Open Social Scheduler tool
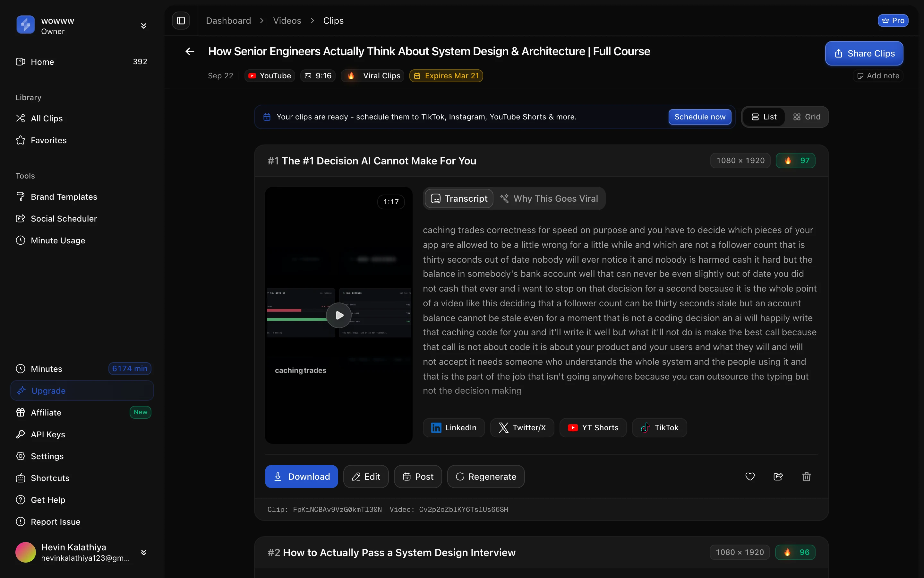Screen dimensions: 924x578 click(82, 219)
